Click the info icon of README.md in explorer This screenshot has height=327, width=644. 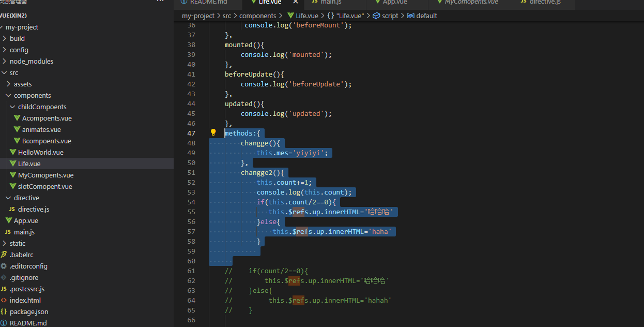pos(4,323)
